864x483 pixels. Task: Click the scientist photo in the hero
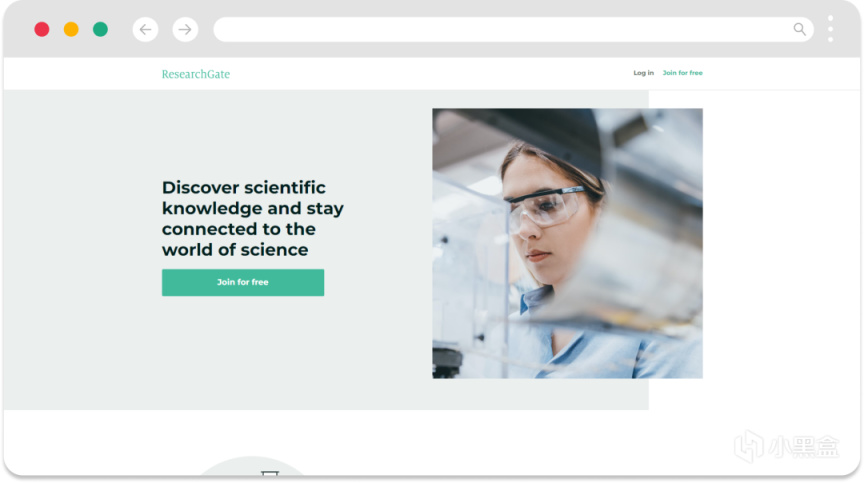pos(567,243)
